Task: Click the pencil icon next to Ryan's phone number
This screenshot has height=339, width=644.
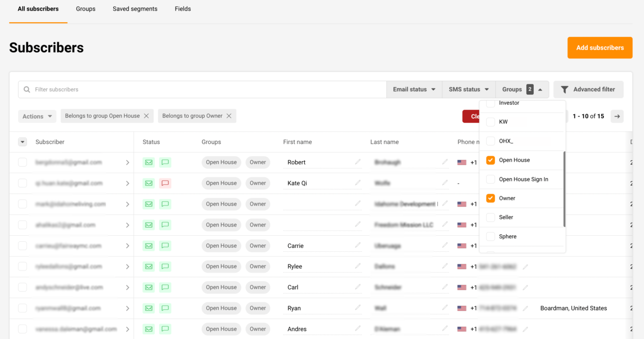Action: [x=525, y=308]
